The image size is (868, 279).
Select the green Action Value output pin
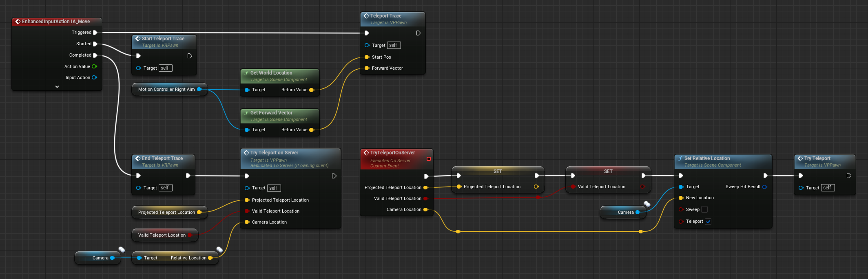tap(95, 66)
